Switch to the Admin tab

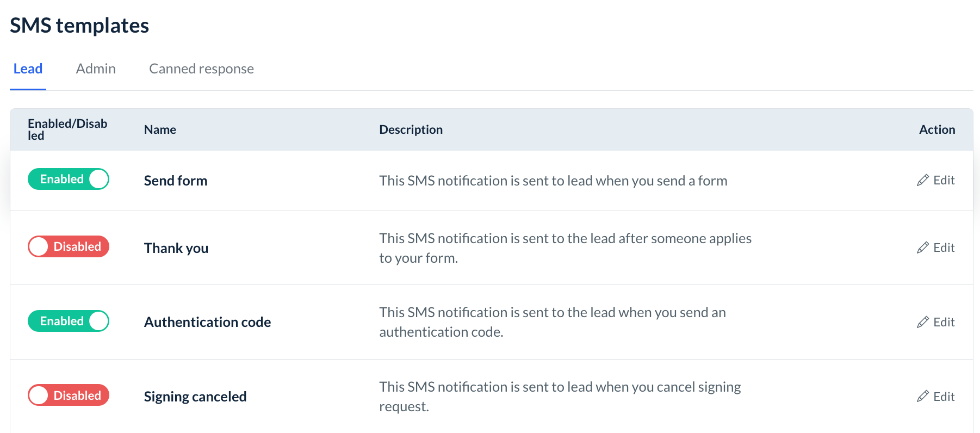tap(96, 69)
